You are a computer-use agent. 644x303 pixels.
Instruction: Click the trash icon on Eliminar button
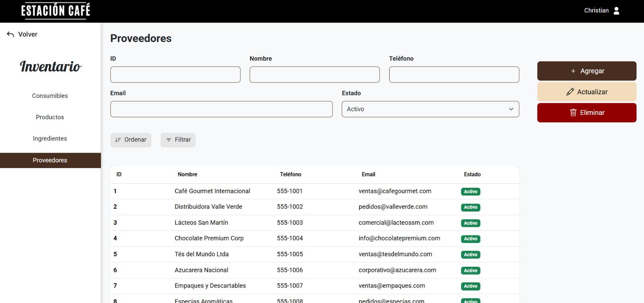tap(573, 113)
